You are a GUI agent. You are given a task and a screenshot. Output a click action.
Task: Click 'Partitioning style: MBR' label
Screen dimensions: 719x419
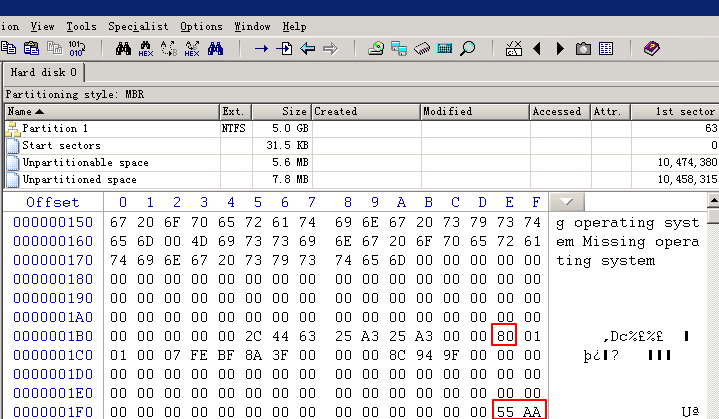pos(75,94)
